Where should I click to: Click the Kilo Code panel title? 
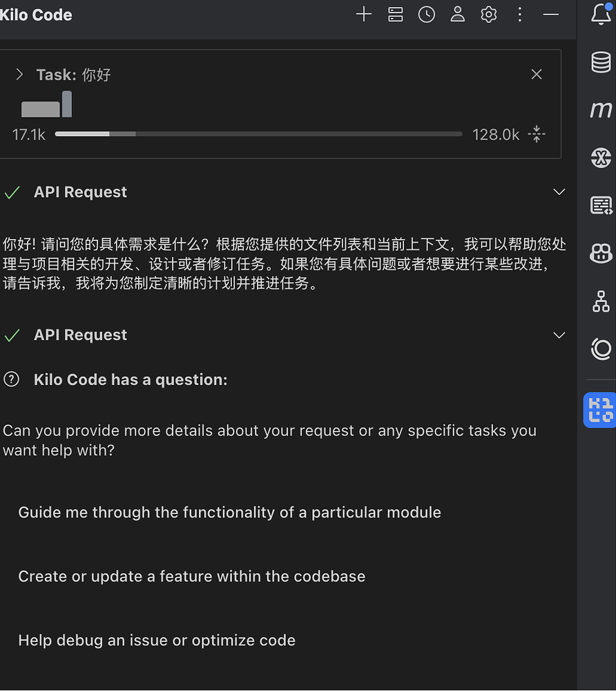35,15
